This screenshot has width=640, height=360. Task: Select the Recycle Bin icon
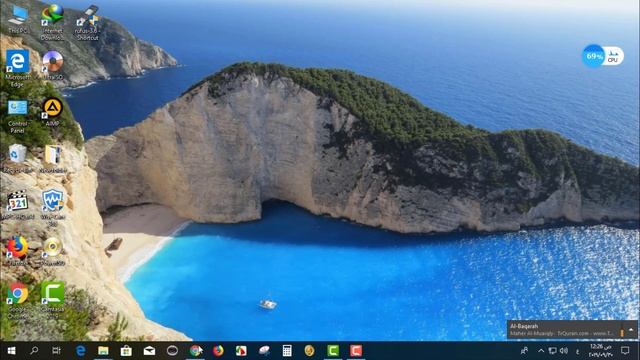point(17,158)
